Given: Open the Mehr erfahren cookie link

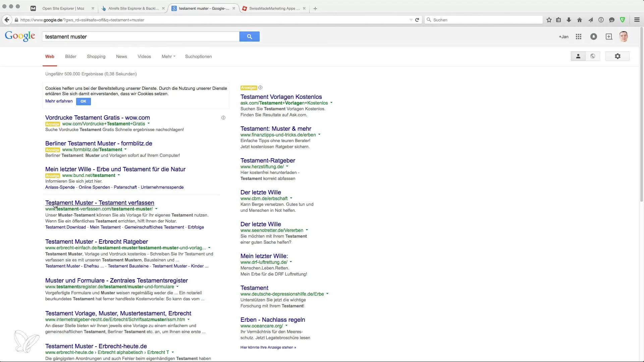Looking at the screenshot, I should point(59,101).
